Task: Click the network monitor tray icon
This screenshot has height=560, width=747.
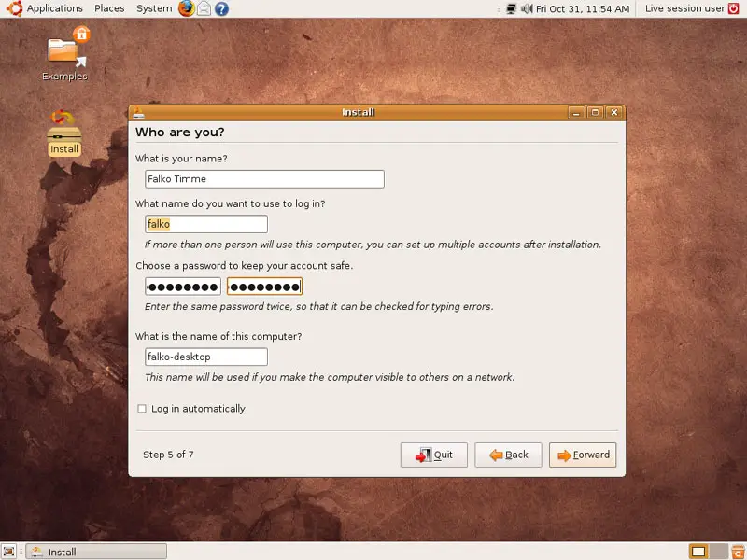Action: coord(511,8)
